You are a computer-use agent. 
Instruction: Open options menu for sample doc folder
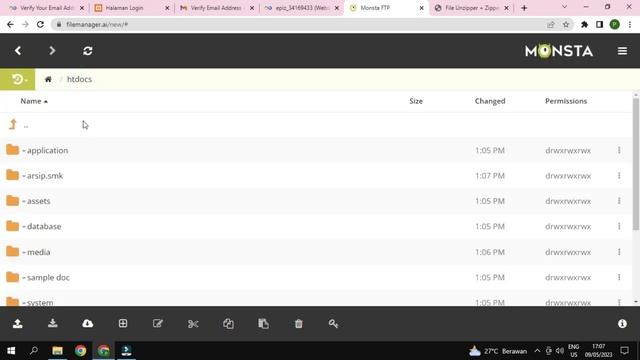point(619,277)
